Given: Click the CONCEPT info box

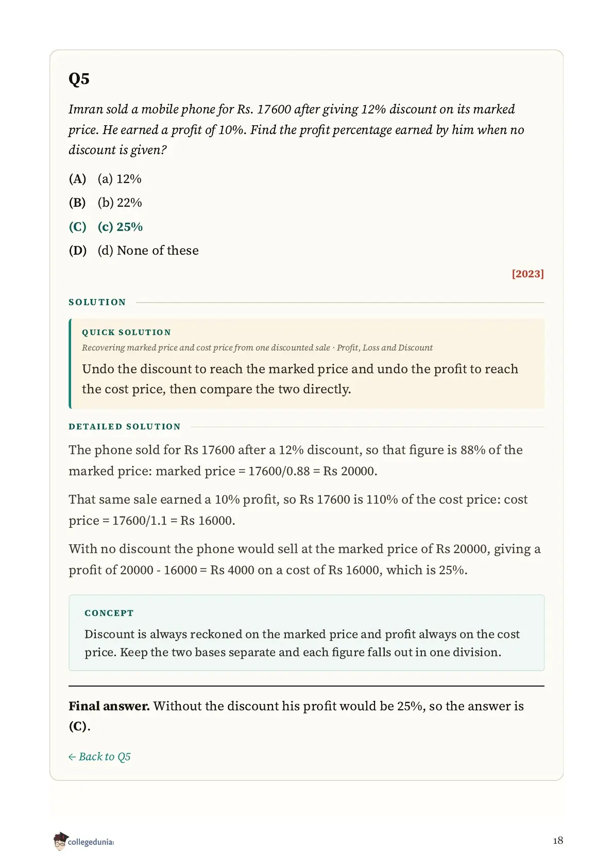Looking at the screenshot, I should pyautogui.click(x=306, y=632).
